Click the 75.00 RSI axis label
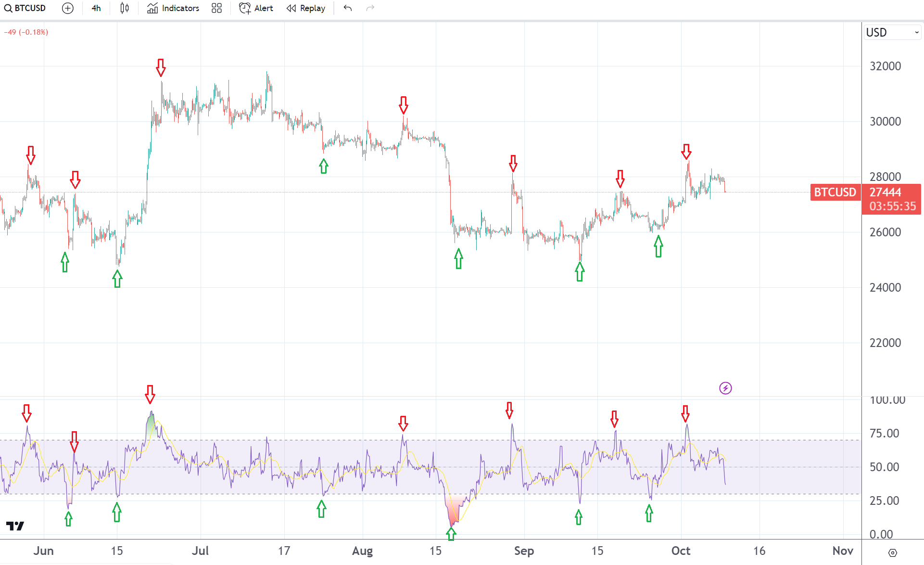This screenshot has height=565, width=924. (885, 434)
